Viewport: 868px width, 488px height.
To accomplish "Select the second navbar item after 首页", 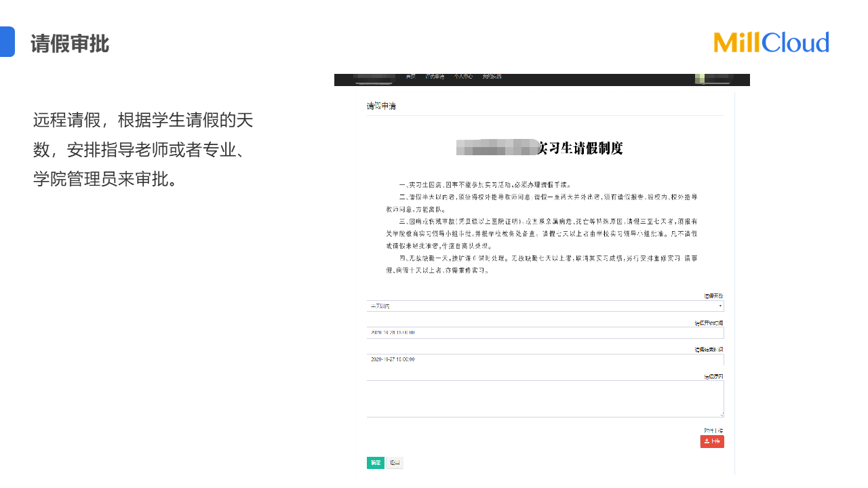I will click(x=435, y=77).
